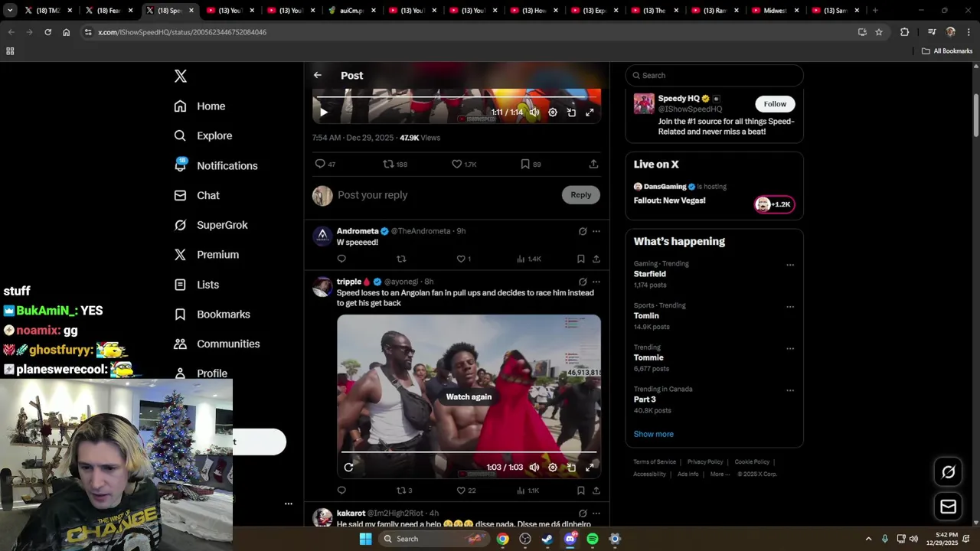Open top video settings gear

click(553, 112)
